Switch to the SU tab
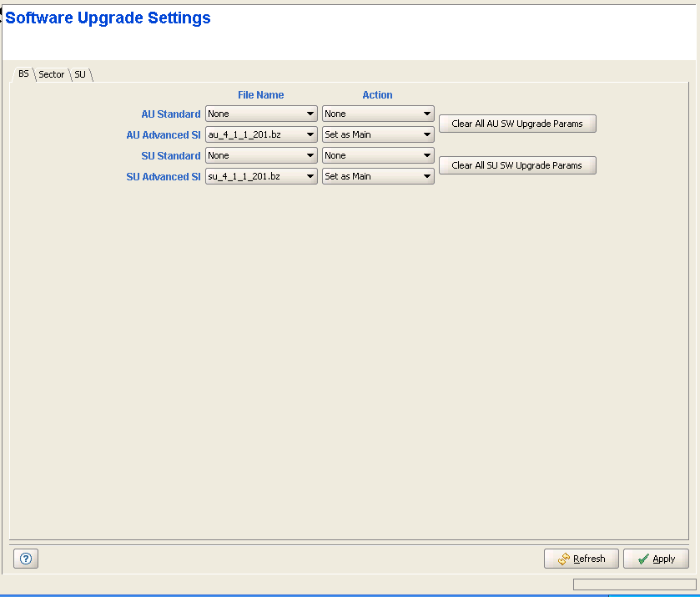 point(80,74)
